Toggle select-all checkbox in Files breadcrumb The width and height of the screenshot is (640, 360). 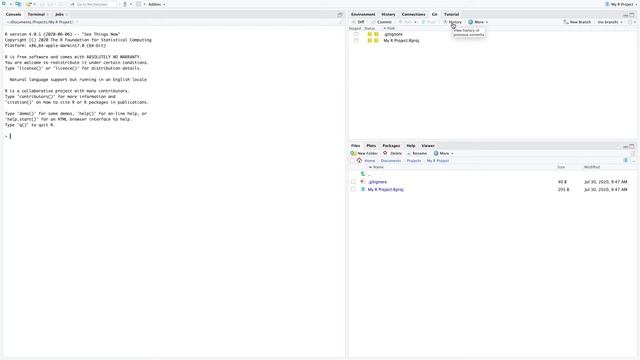point(353,161)
